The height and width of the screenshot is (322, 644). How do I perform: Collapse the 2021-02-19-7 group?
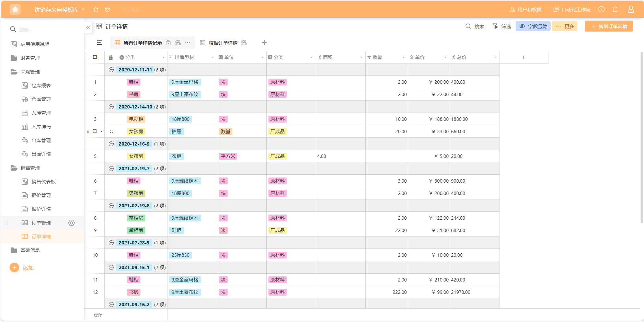point(111,169)
